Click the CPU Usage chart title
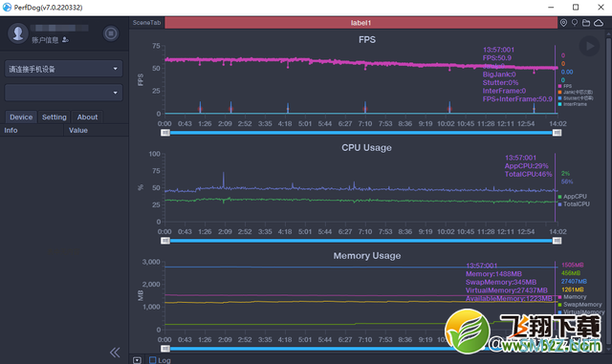This screenshot has width=612, height=364. (x=366, y=148)
